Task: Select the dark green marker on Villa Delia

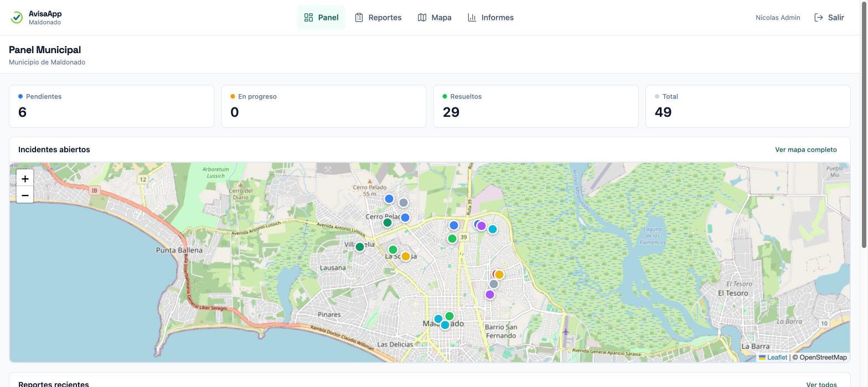Action: 360,247
